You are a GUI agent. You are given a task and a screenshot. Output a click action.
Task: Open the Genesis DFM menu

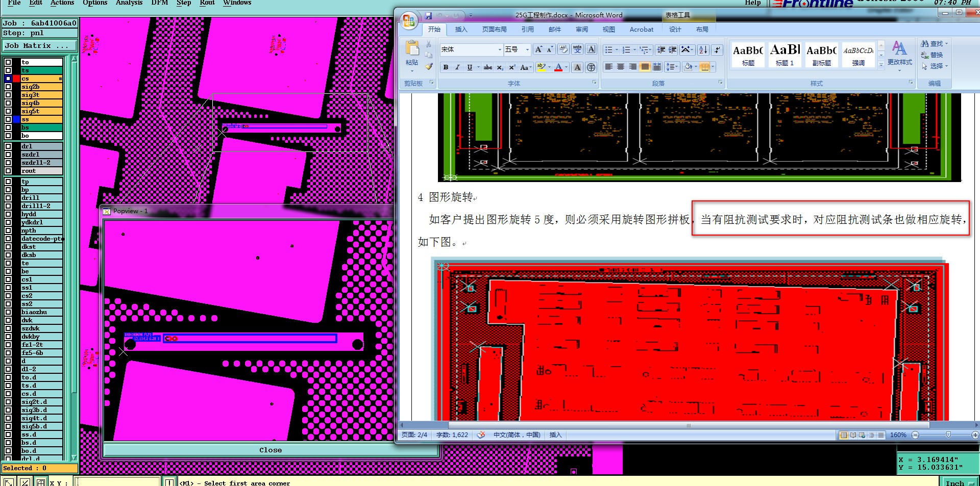(x=160, y=3)
